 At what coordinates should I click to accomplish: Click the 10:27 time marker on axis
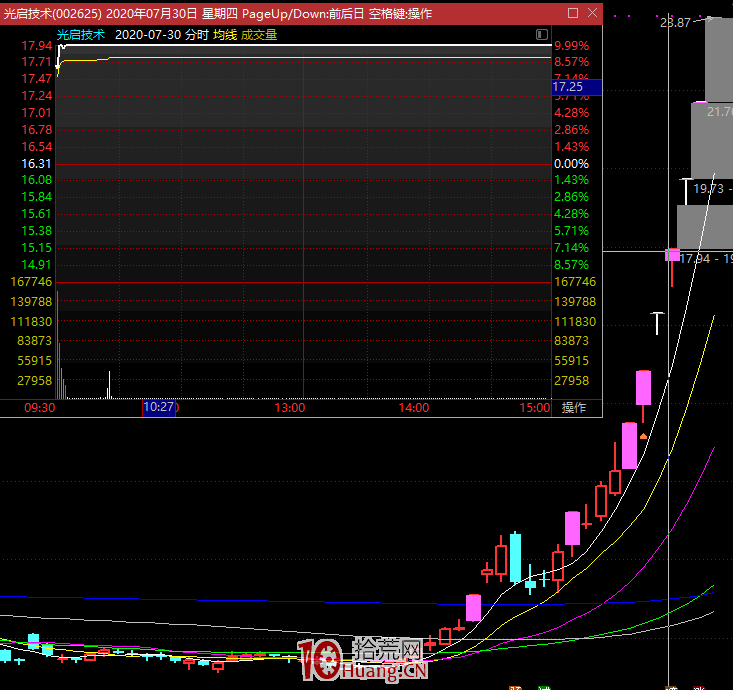pos(159,408)
